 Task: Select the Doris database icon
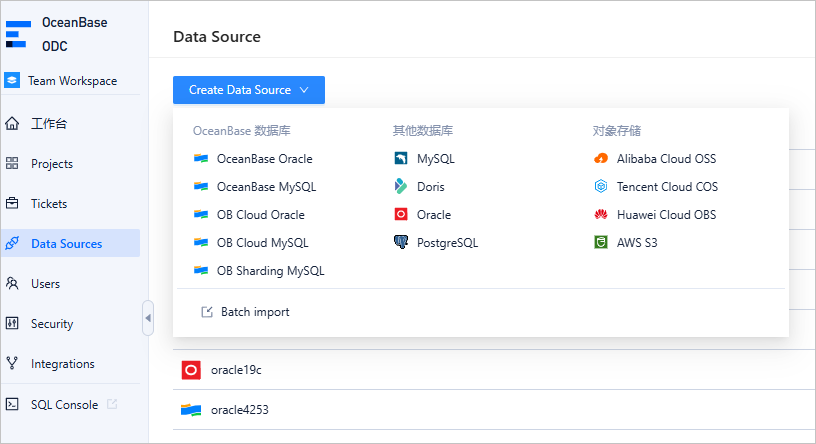[401, 187]
